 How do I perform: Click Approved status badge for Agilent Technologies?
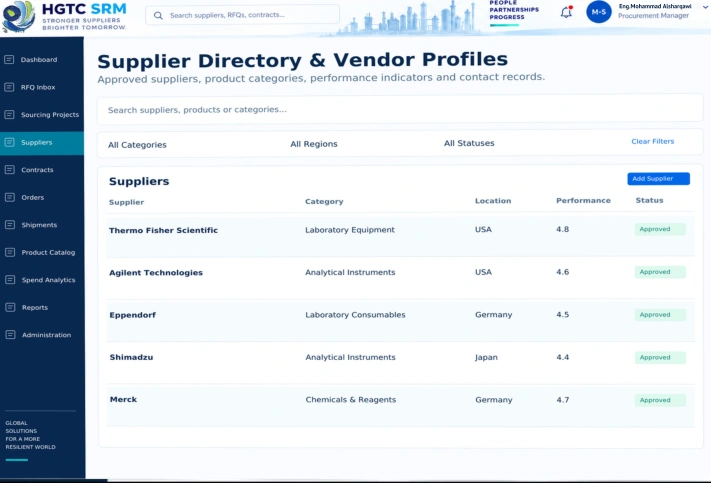[x=660, y=272]
